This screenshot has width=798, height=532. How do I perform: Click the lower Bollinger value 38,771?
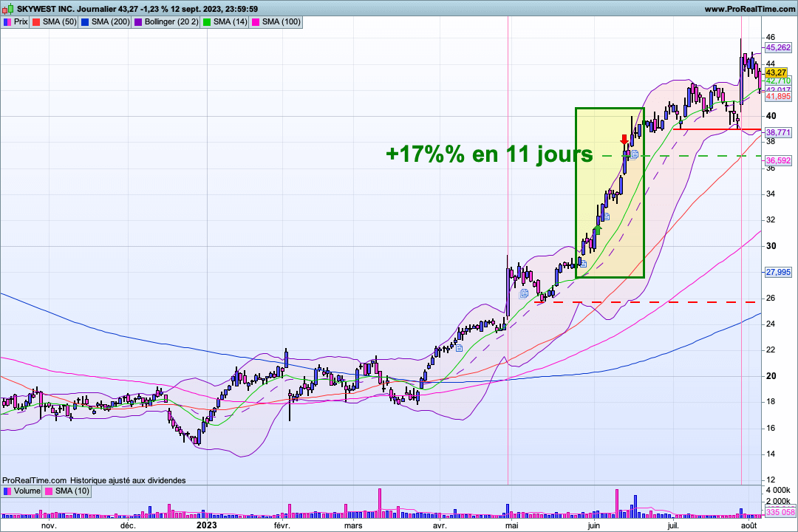[x=778, y=132]
